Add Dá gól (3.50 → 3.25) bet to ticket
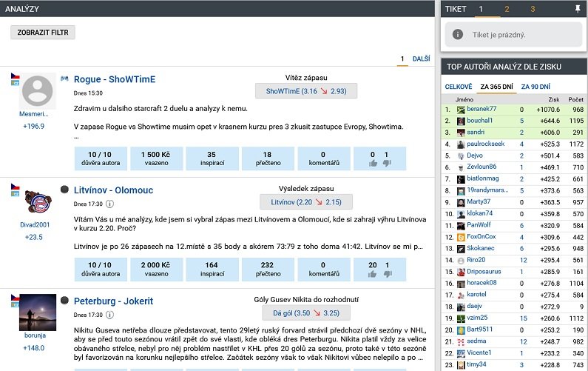 coord(306,312)
